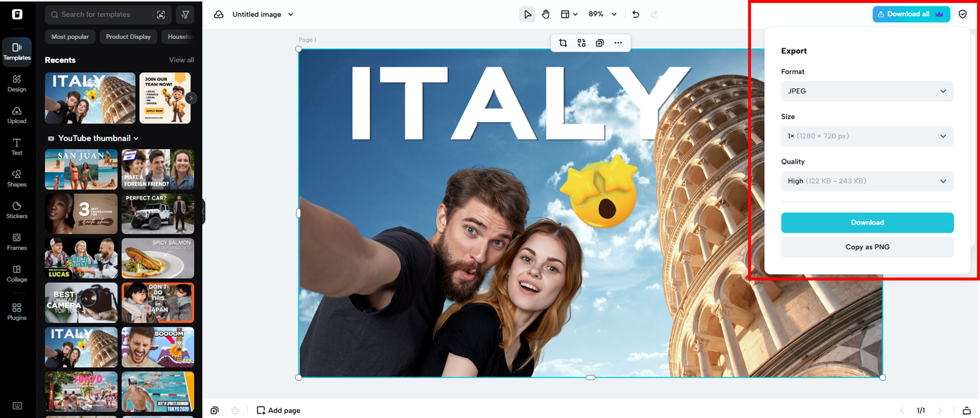Open the Size 1× dropdown
This screenshot has height=418, width=980.
867,136
